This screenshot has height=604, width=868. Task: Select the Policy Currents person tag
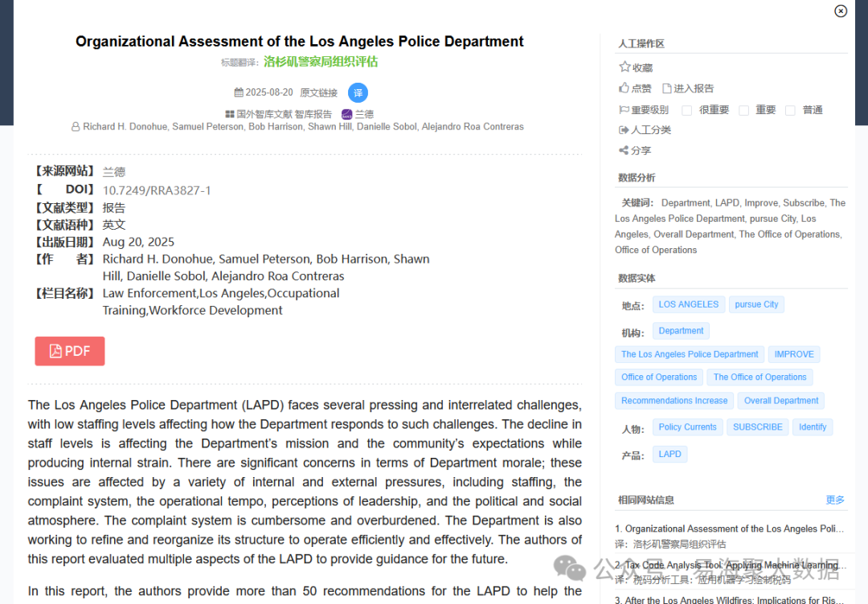click(687, 427)
